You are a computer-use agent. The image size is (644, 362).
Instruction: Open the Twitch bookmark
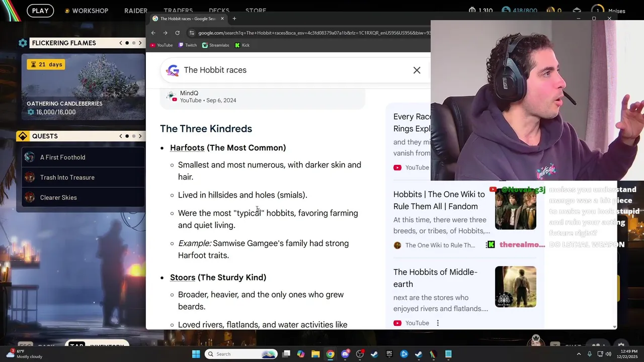[187, 45]
